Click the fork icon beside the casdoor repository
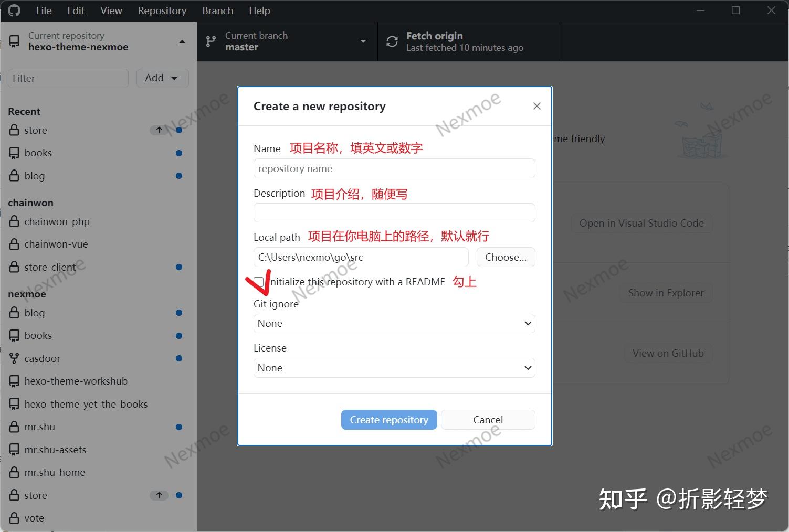Viewport: 789px width, 532px height. (14, 358)
